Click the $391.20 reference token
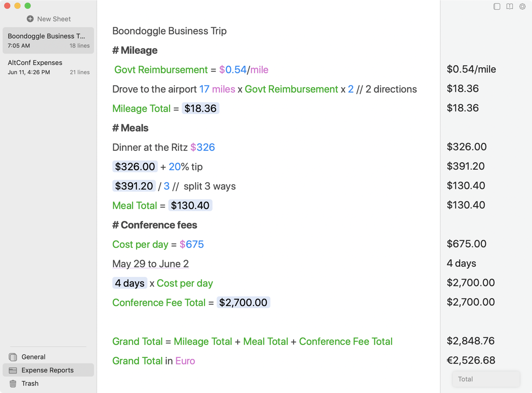 tap(134, 186)
